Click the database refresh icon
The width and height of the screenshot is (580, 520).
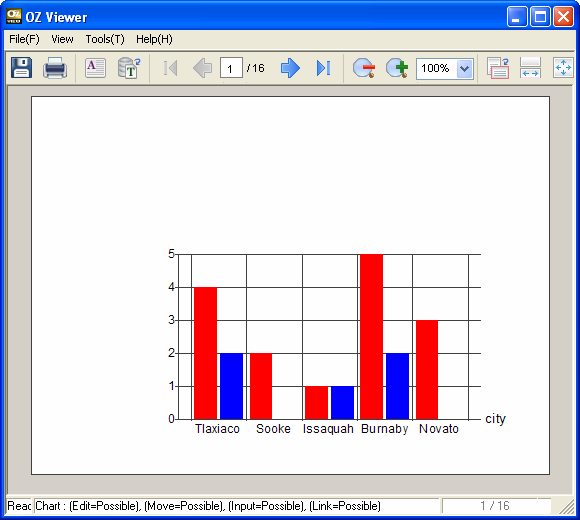point(129,68)
